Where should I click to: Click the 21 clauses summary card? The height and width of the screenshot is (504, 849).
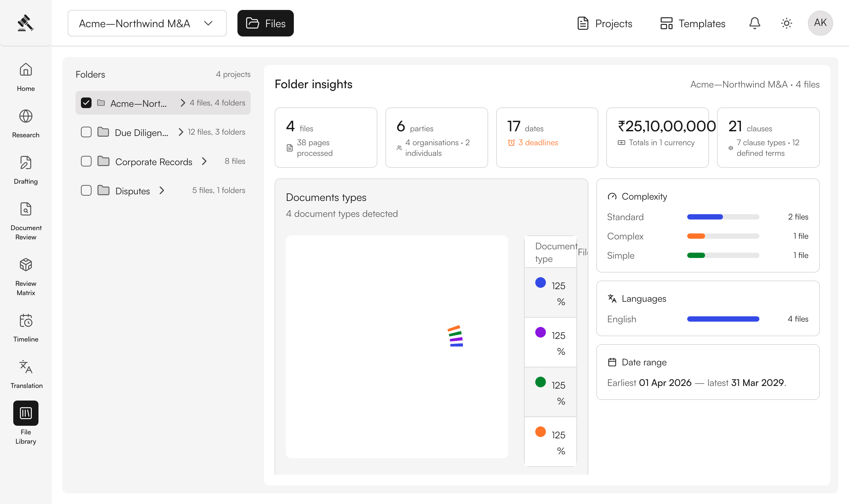click(768, 138)
